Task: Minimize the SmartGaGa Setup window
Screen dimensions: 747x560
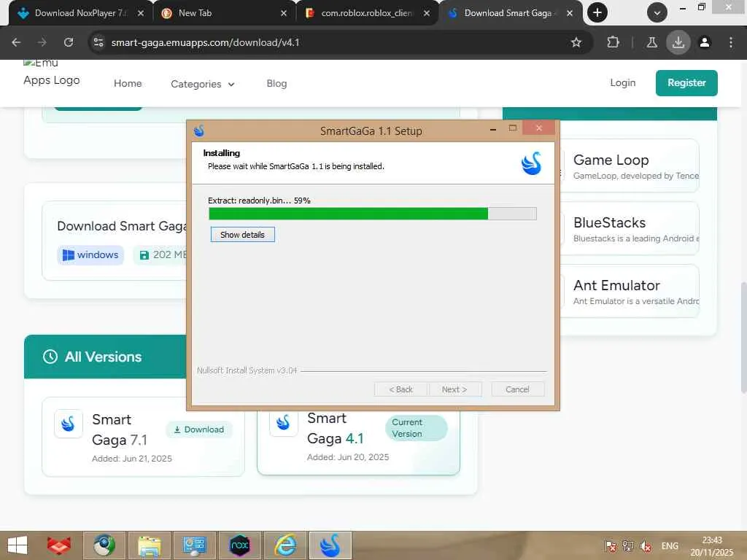Action: [x=493, y=129]
